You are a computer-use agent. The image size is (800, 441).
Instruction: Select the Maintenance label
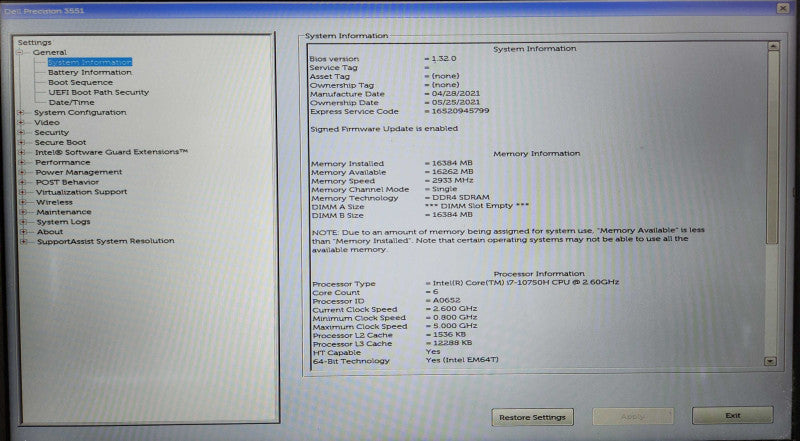[64, 212]
